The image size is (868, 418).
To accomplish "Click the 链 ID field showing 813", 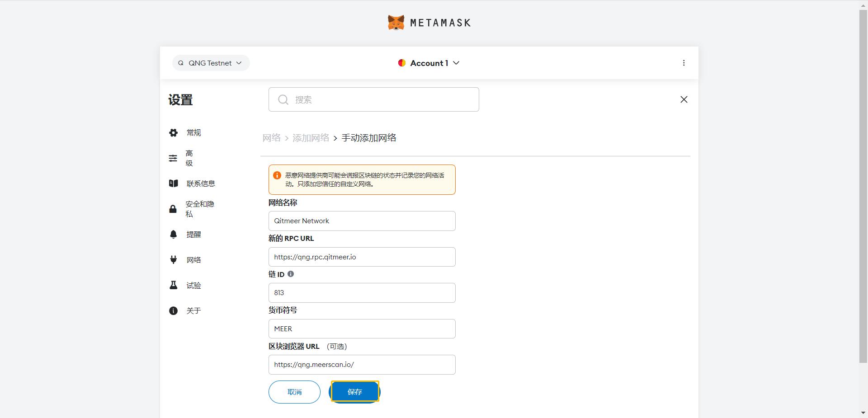I will coord(362,293).
